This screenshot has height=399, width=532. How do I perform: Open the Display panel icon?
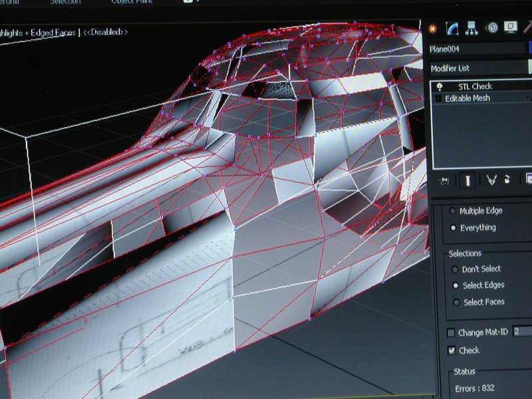[511, 28]
